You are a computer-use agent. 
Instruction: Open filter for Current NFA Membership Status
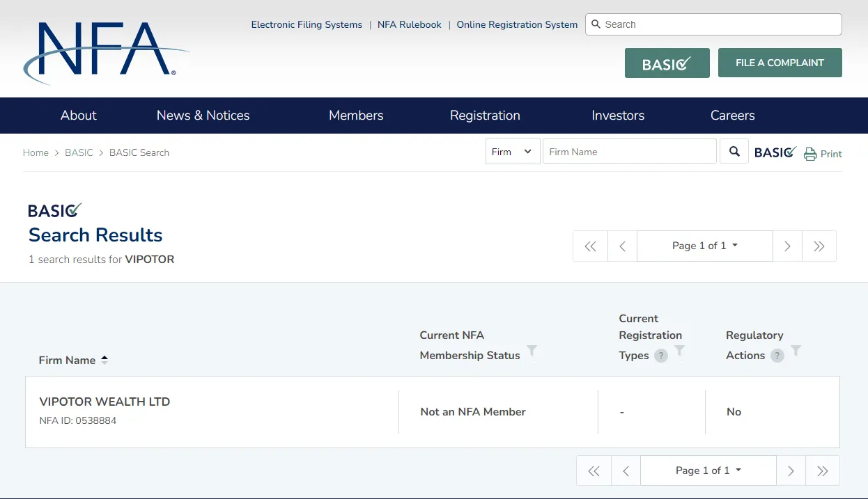(x=532, y=350)
